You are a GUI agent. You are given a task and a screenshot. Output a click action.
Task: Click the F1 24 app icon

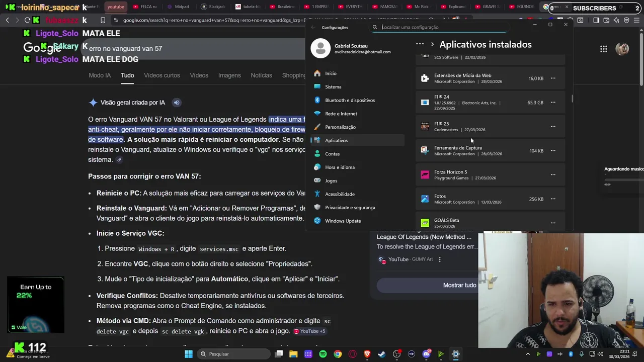pyautogui.click(x=425, y=103)
